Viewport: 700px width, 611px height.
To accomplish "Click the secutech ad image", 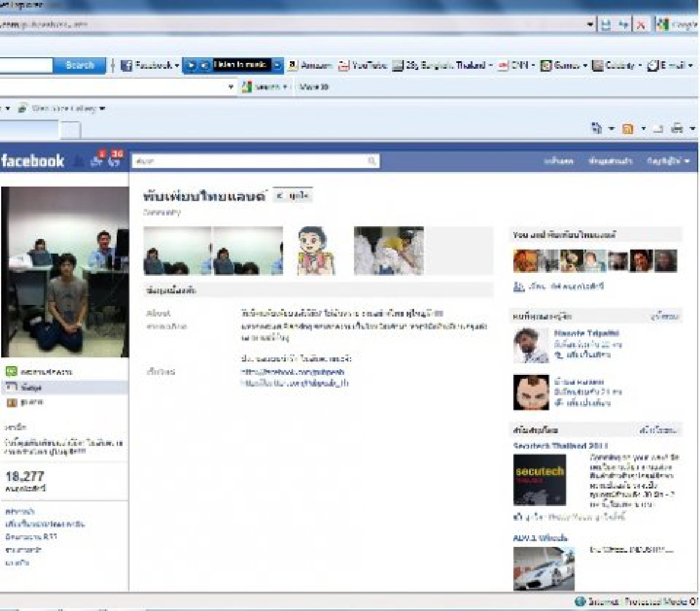I will coord(540,479).
